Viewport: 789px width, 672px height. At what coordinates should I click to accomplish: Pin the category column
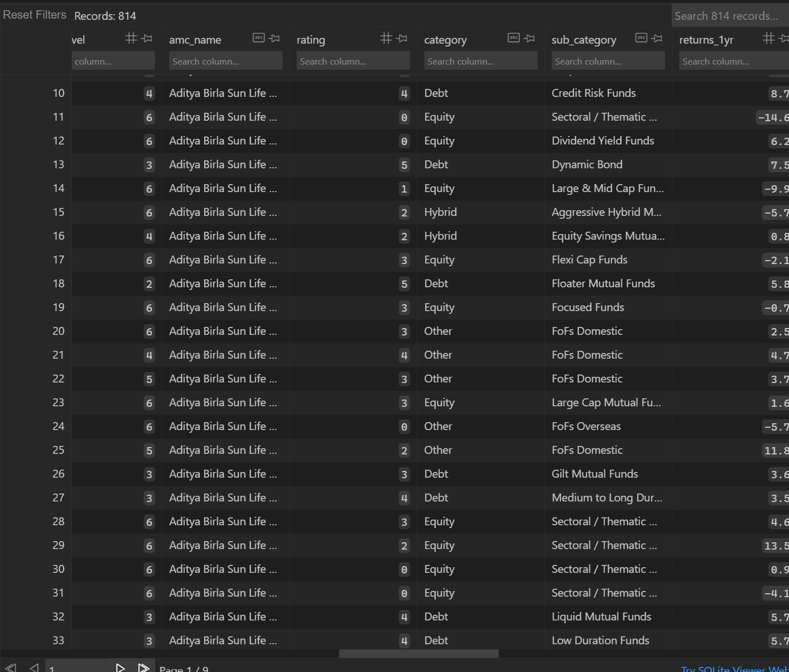click(x=530, y=39)
